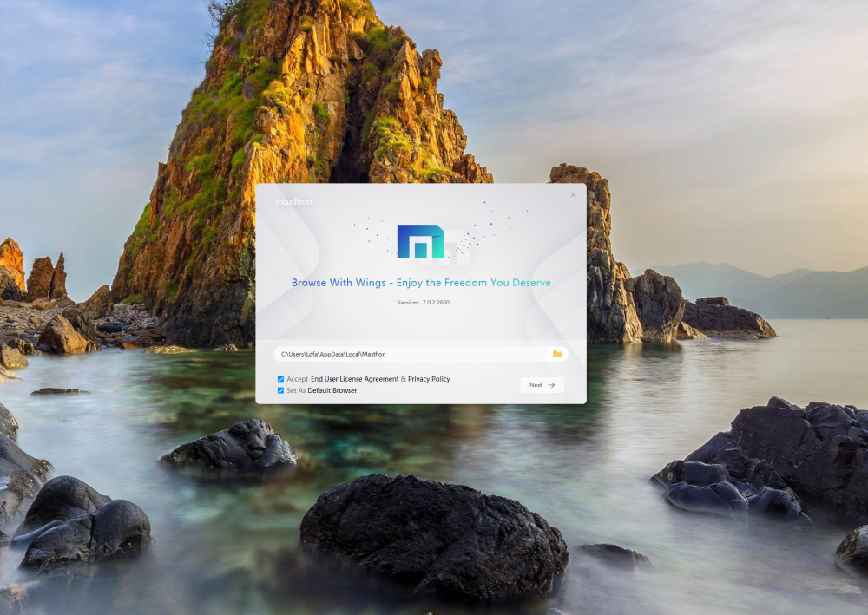The image size is (868, 615).
Task: Untick the Accept license agreement checkbox
Action: point(280,379)
